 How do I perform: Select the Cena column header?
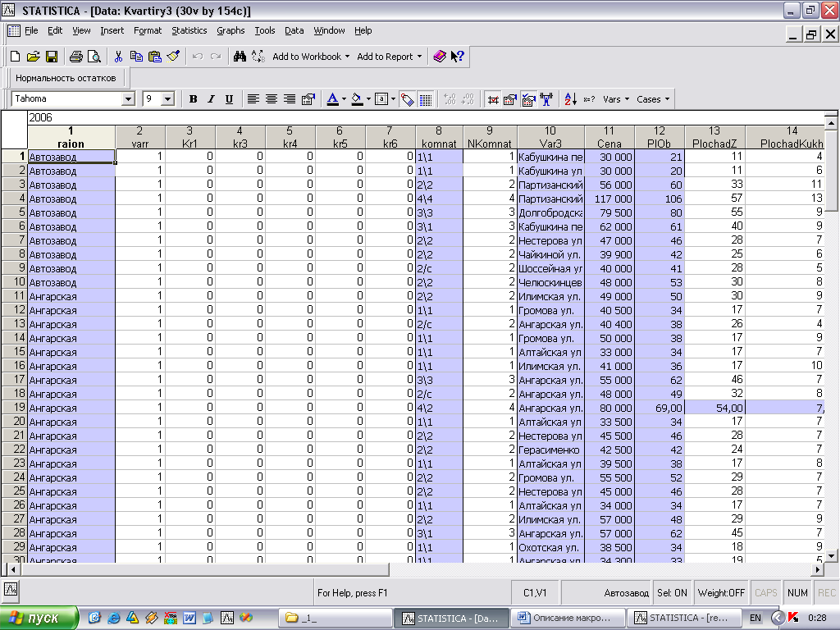609,137
